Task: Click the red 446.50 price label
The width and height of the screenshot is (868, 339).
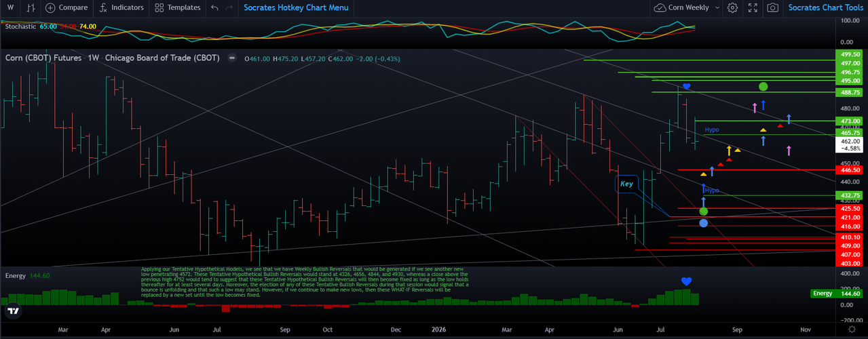Action: [x=850, y=170]
